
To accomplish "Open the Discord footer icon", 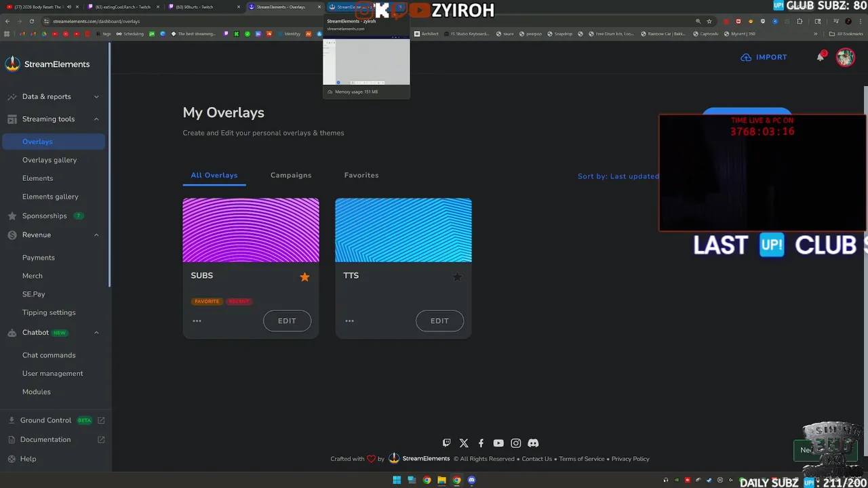I will (533, 443).
